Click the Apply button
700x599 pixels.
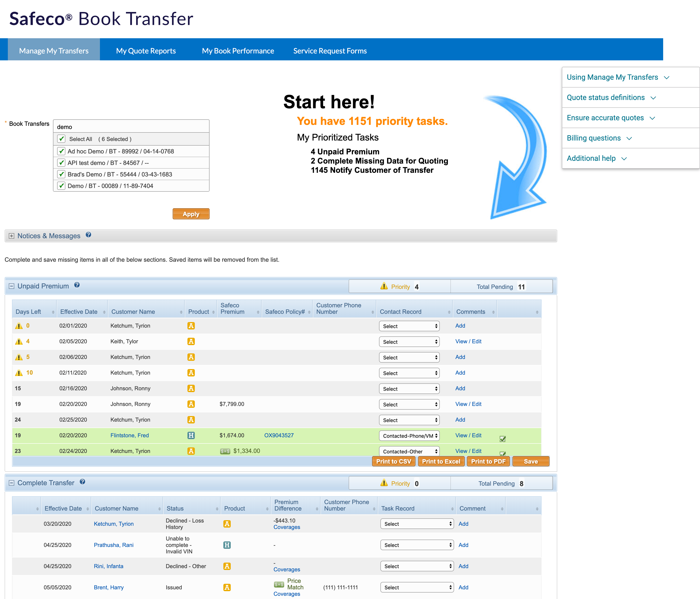pos(191,214)
